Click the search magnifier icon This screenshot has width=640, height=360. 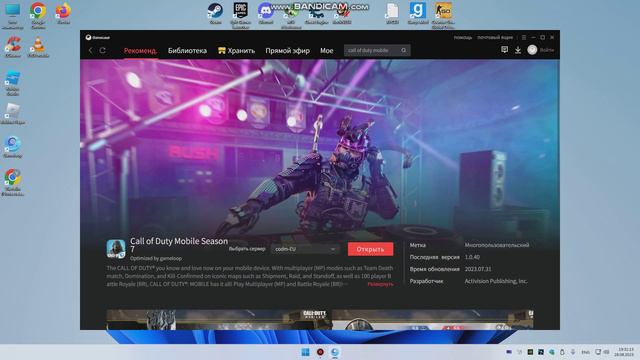coord(404,50)
